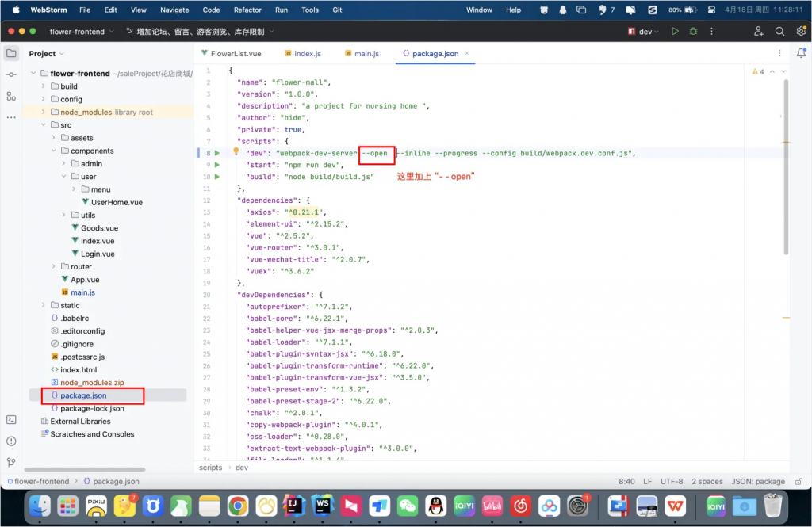Screen dimensions: 812x527
Task: Open the Git tool window in sidebar
Action: (x=11, y=462)
